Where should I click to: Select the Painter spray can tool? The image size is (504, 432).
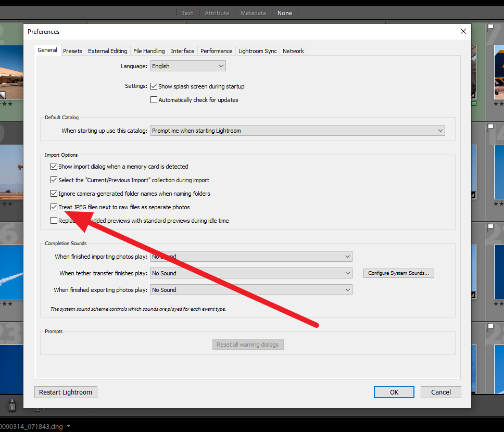[11, 405]
